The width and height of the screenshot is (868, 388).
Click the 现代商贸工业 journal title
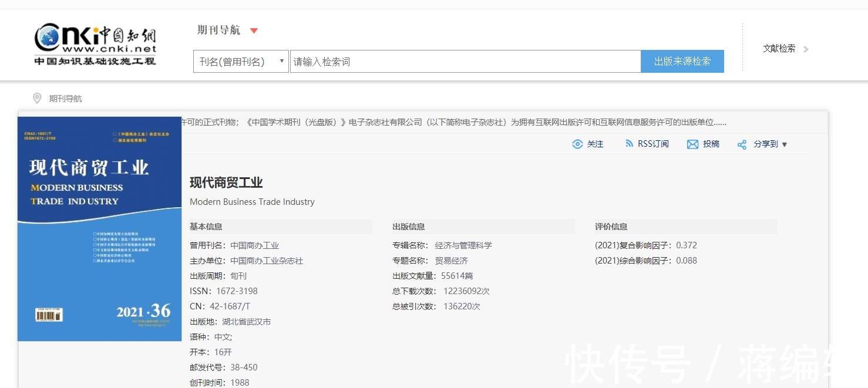coord(226,183)
